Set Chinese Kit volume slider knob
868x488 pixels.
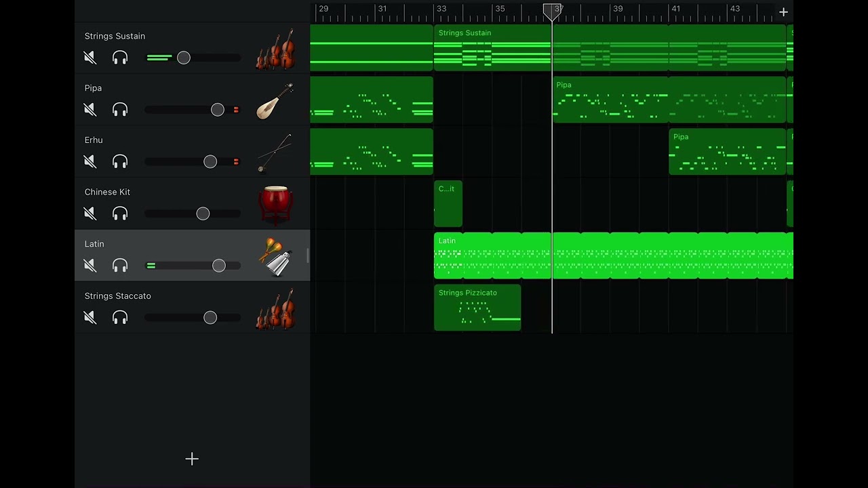click(203, 213)
